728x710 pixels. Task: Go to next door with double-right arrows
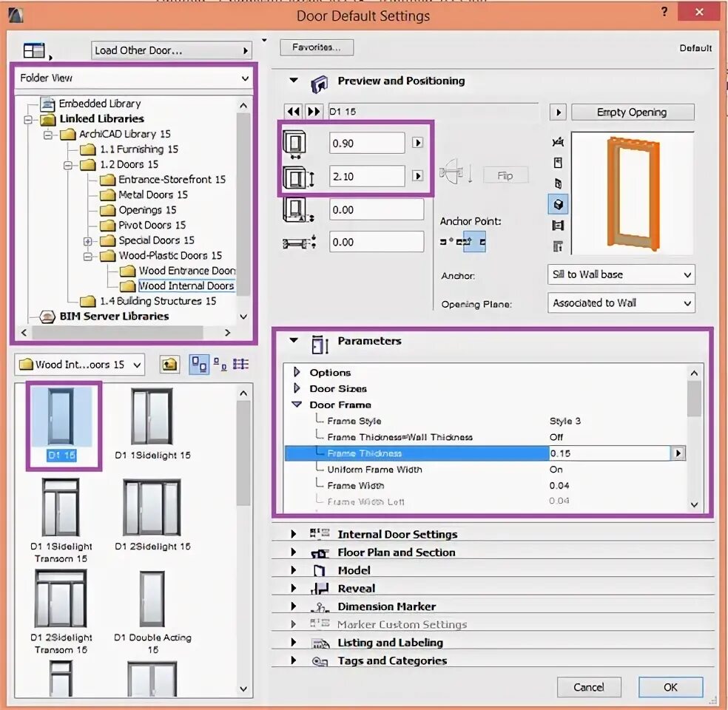point(314,112)
